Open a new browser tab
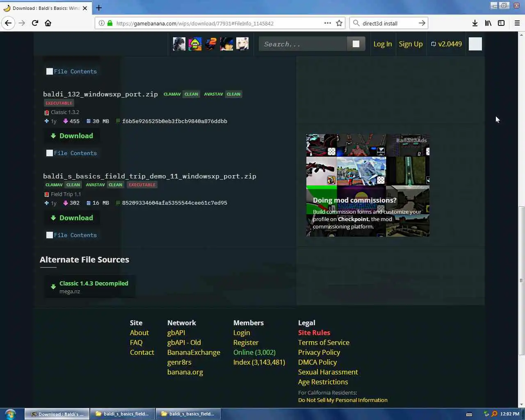Screen dimensions: 525x420 pyautogui.click(x=99, y=8)
